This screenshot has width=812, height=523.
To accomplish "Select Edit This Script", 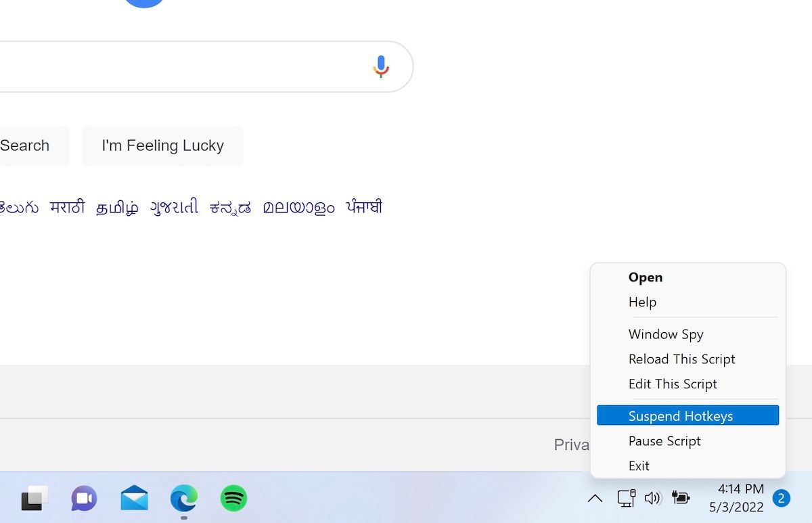I will (x=673, y=384).
